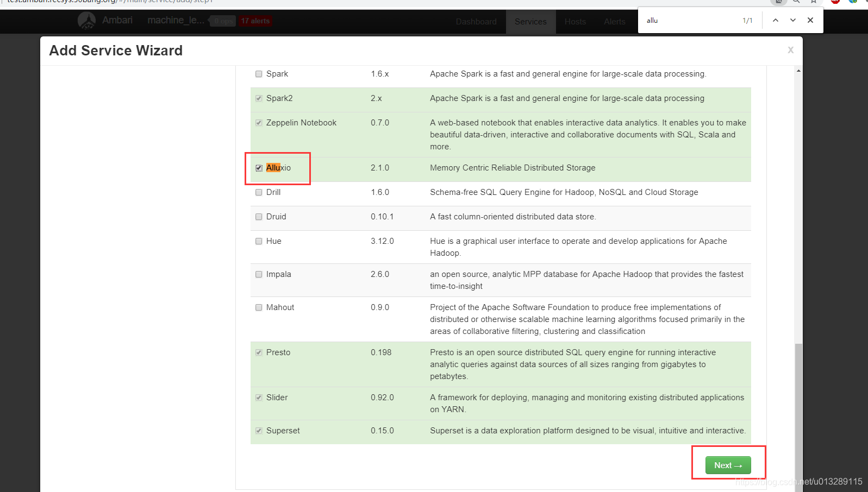Screen dimensions: 868x492
Task: Close the browser find bar
Action: (x=810, y=20)
